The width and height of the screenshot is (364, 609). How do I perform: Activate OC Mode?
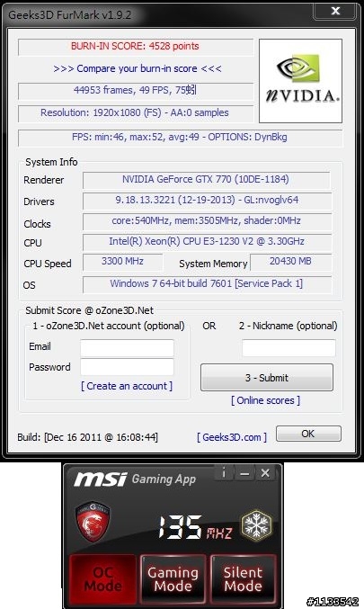click(x=102, y=578)
